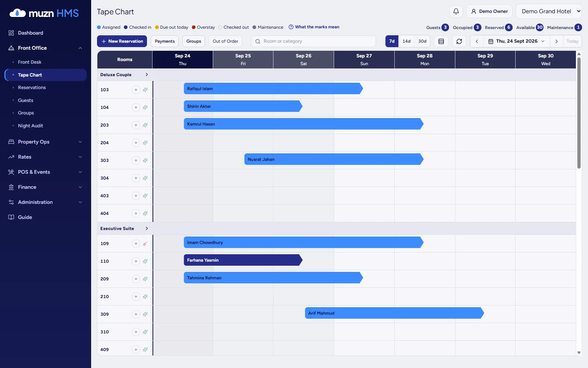Click the tape chart vertical scrollbar
Screen dimensions: 588x368
coord(579,113)
